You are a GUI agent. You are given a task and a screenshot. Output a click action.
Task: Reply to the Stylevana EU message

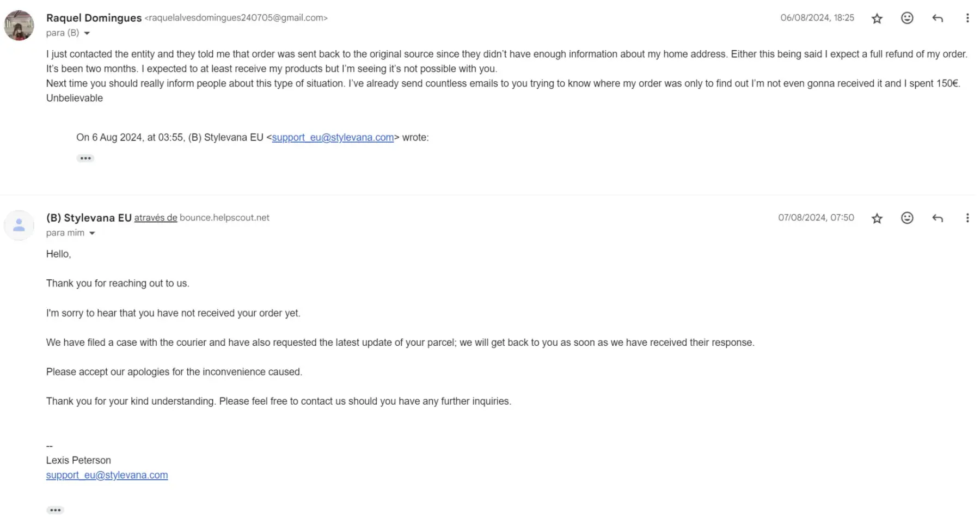[937, 218]
